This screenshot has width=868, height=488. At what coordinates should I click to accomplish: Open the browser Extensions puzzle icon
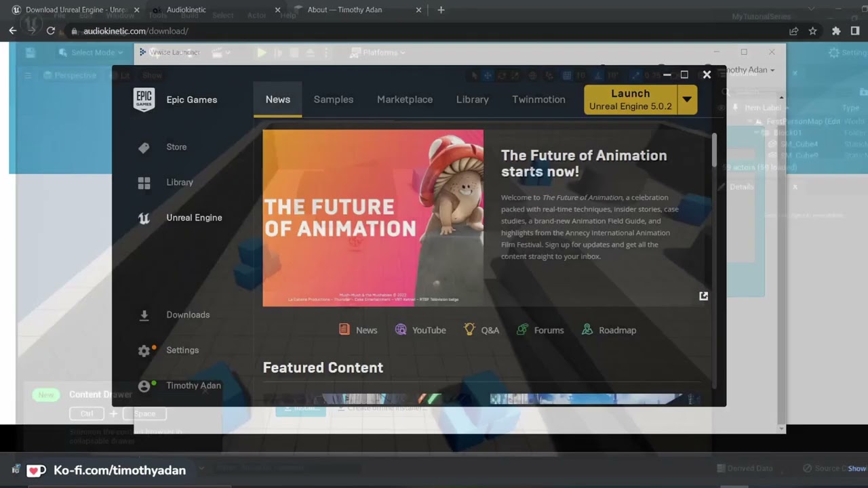click(x=836, y=31)
